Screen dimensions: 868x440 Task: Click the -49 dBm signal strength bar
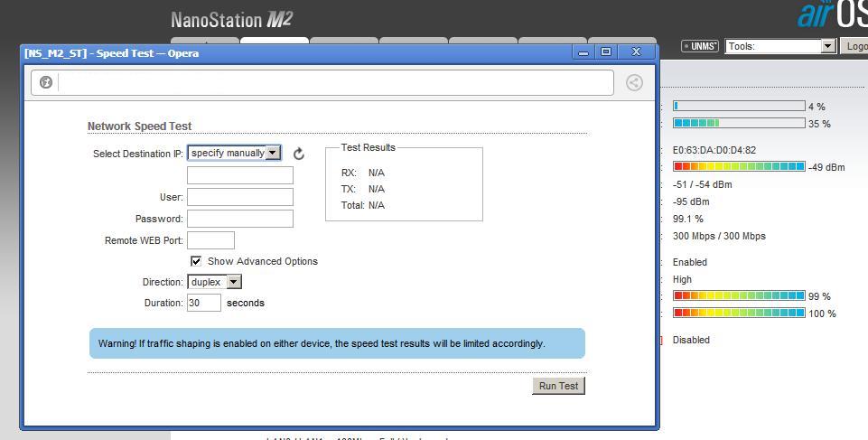[739, 166]
